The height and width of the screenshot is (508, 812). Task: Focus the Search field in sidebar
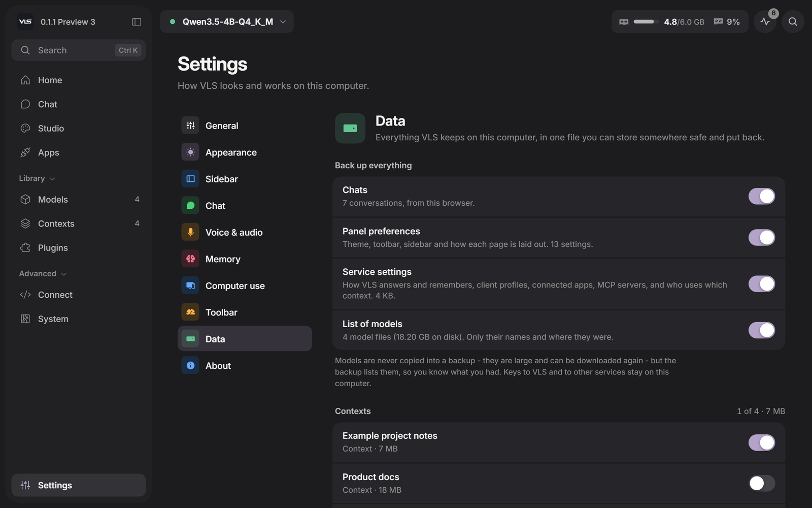pyautogui.click(x=79, y=50)
